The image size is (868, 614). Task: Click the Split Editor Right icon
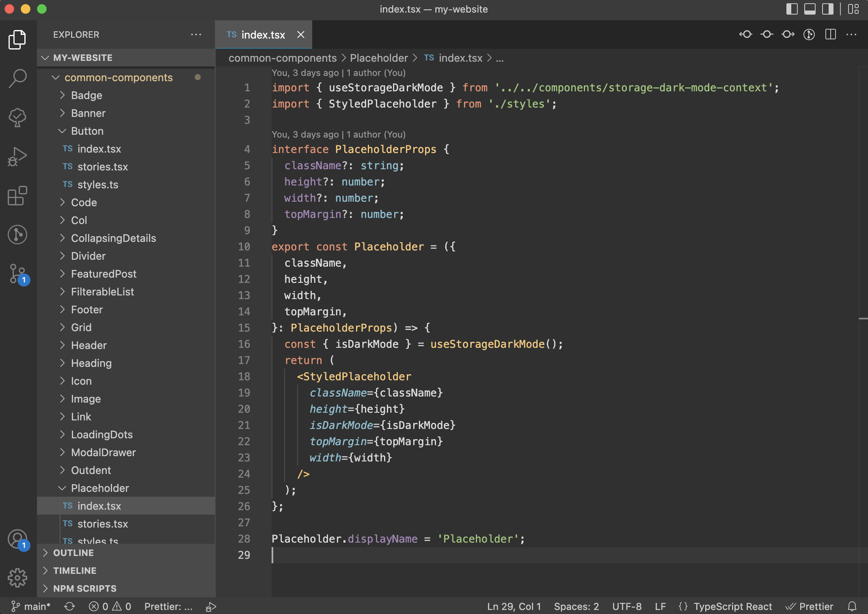[x=830, y=34]
